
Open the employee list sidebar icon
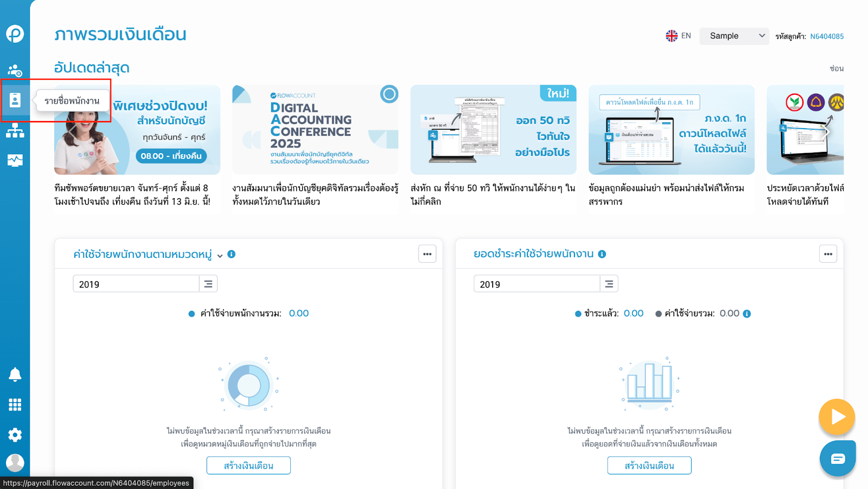pos(15,100)
